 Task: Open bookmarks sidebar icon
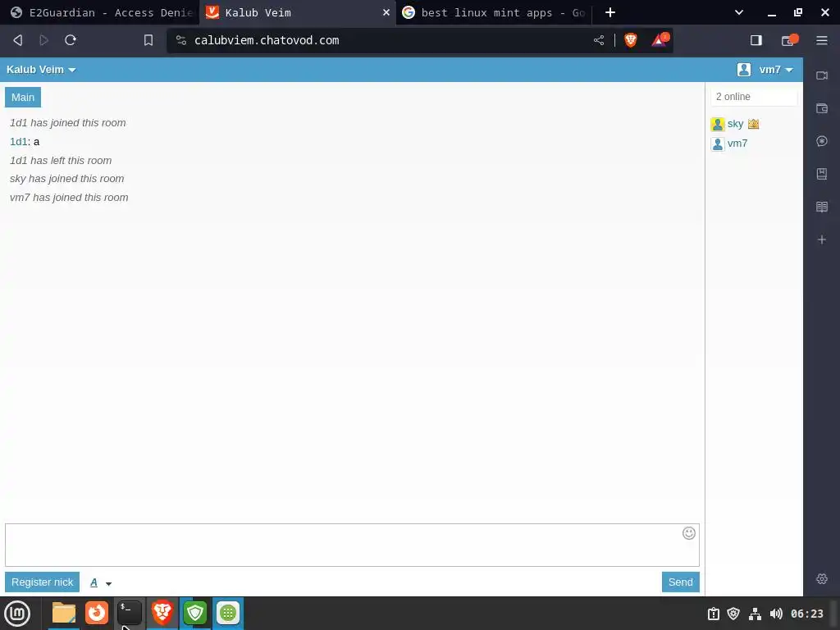(x=822, y=174)
